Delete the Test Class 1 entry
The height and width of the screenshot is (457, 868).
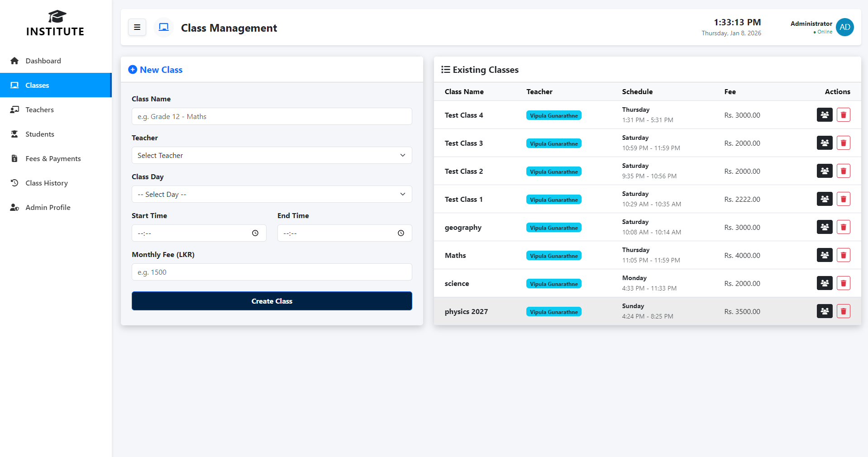843,199
